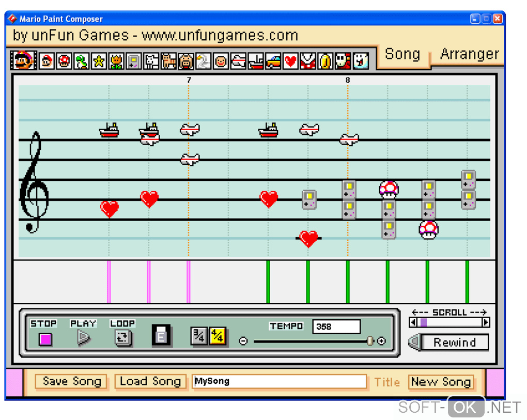Decrease tempo with the minus button

pos(243,341)
